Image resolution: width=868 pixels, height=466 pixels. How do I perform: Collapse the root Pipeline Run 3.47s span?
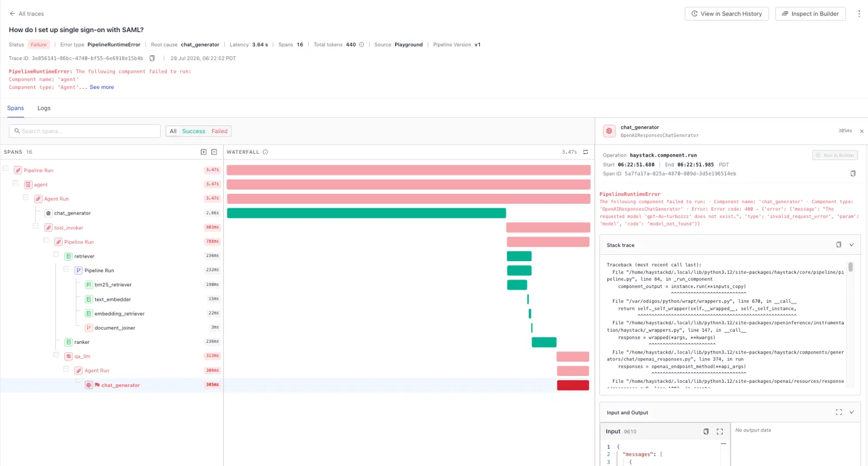(x=6, y=169)
